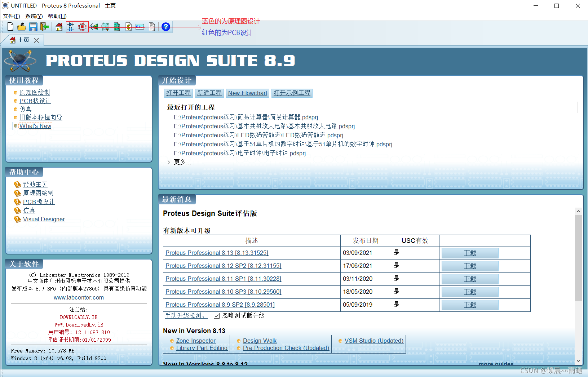
Task: Open the PCB板设计 tutorial link
Action: click(35, 101)
